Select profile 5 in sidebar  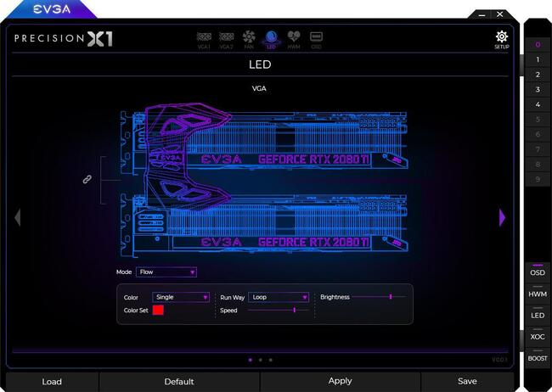pos(538,120)
